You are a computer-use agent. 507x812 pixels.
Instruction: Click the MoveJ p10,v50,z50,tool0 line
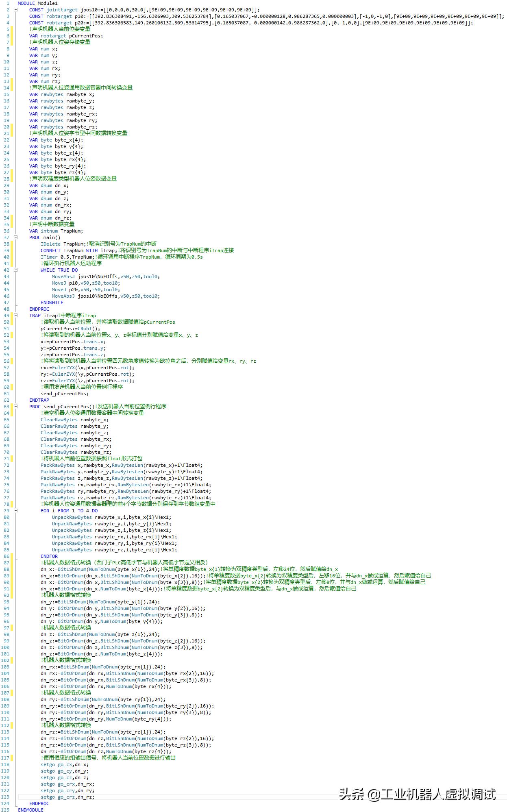(86, 283)
